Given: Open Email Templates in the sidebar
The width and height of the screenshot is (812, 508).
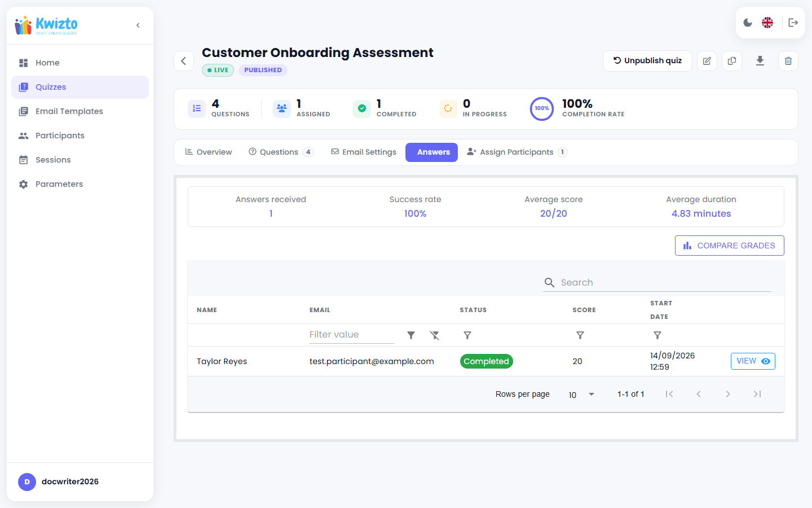Looking at the screenshot, I should click(x=80, y=111).
